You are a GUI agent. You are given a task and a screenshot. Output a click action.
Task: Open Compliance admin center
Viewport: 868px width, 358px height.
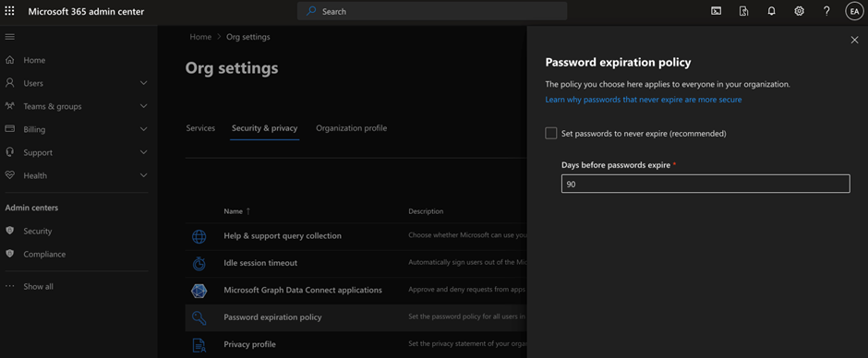pos(44,254)
